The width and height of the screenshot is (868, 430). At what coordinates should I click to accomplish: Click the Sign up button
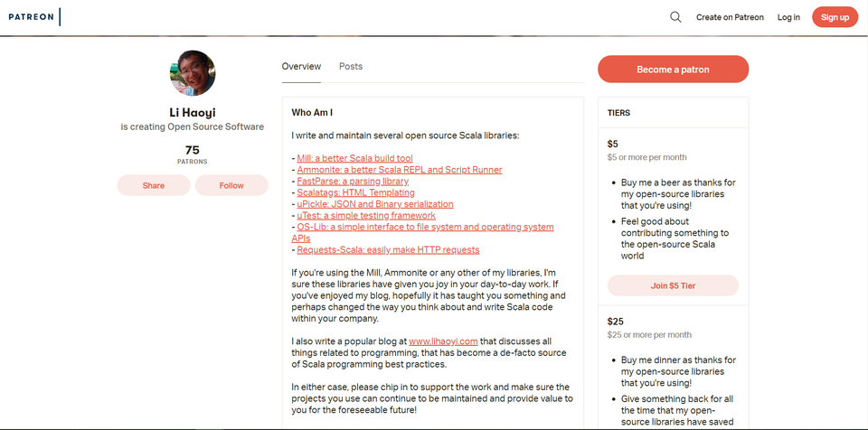pyautogui.click(x=835, y=17)
